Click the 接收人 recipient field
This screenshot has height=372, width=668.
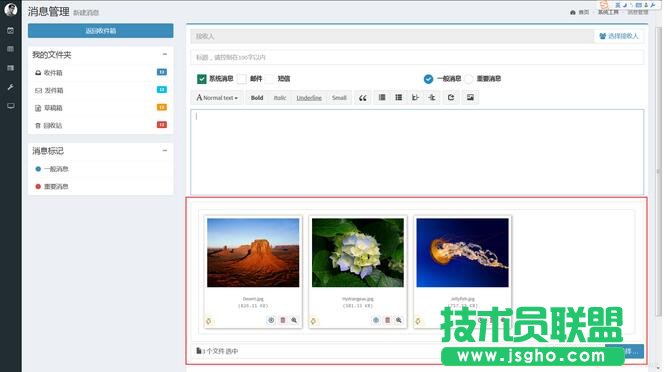click(392, 36)
